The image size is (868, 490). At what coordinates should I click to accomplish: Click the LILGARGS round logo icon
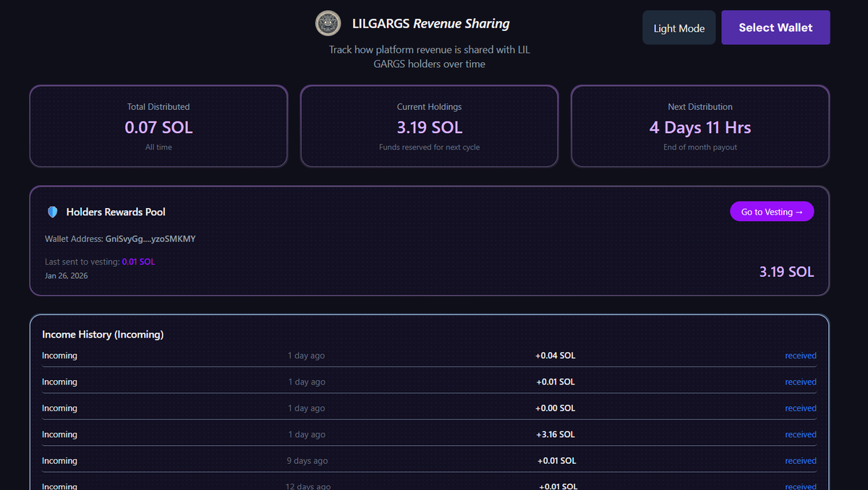pos(328,23)
